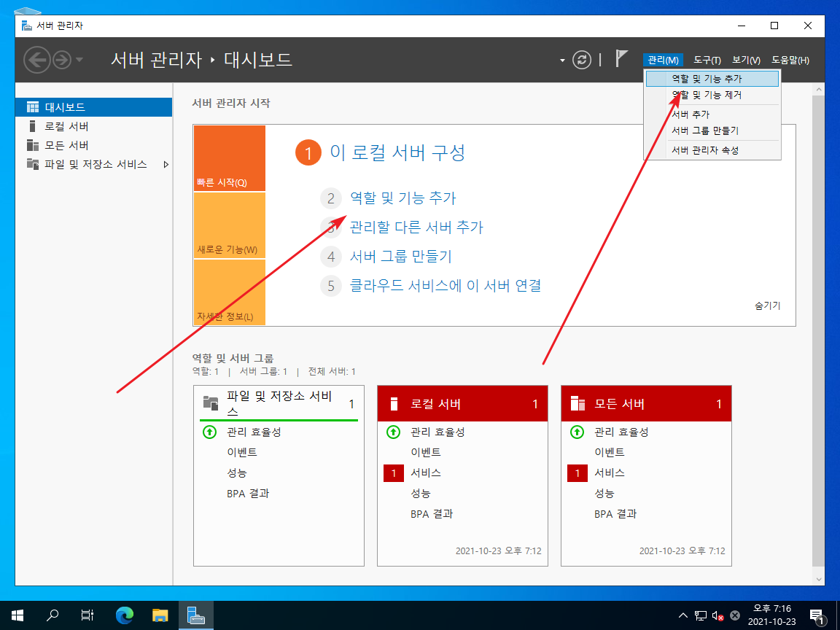Open the navigation history dropdown arrow
Viewport: 840px width, 630px height.
pyautogui.click(x=79, y=60)
